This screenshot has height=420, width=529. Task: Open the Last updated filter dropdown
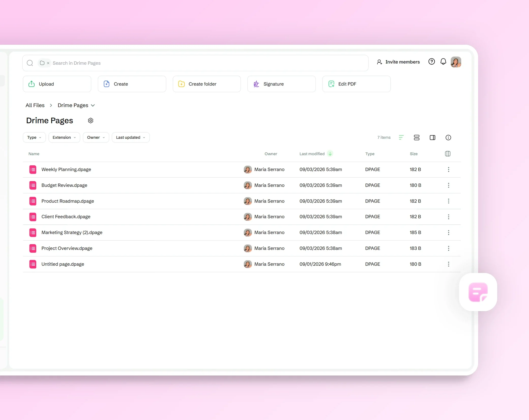(131, 137)
